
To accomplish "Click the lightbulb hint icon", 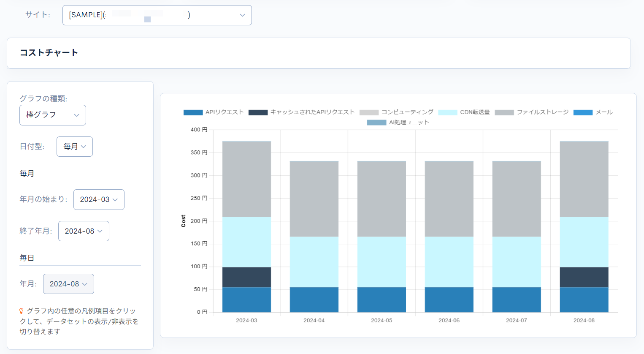I will pos(22,311).
